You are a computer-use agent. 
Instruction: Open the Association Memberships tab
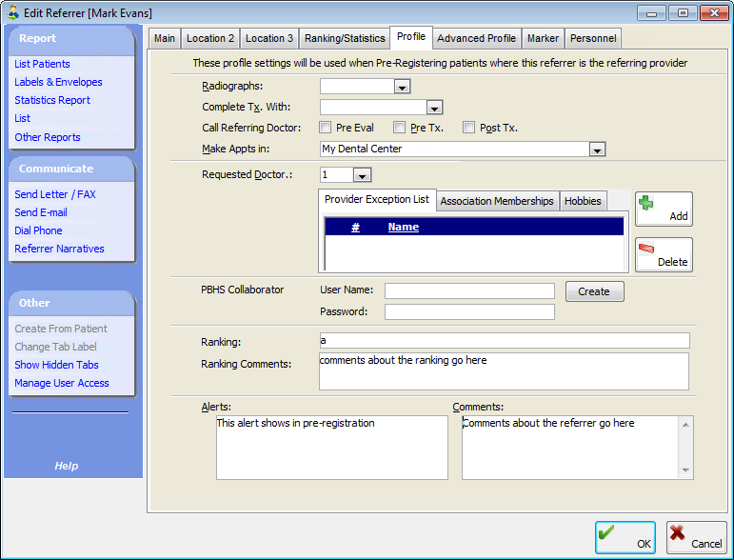coord(496,201)
